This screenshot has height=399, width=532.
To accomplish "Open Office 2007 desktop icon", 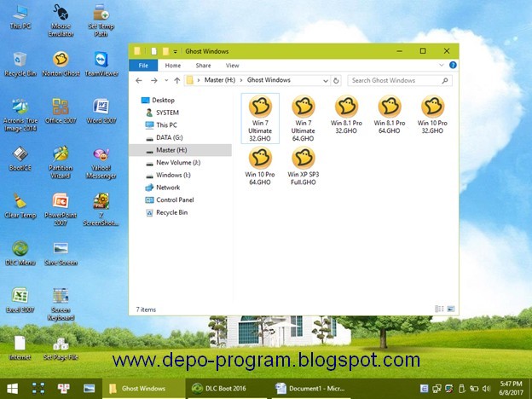I will [61, 112].
